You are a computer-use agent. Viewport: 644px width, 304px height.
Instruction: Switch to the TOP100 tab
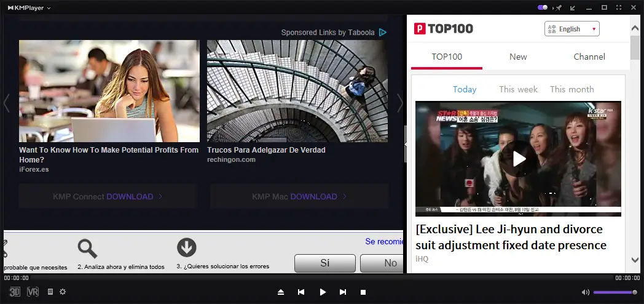(447, 57)
